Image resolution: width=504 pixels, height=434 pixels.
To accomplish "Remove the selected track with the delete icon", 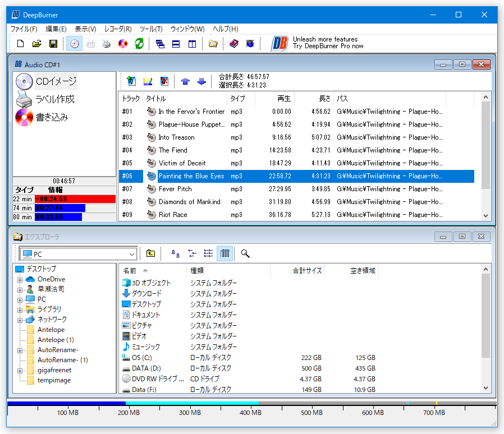I will click(x=164, y=81).
